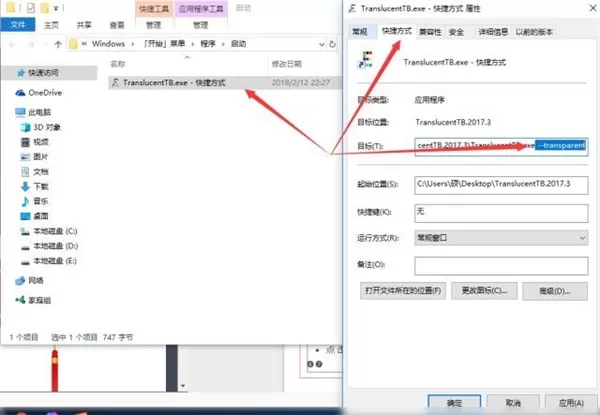Click the OneDrive cloud icon

pos(20,93)
